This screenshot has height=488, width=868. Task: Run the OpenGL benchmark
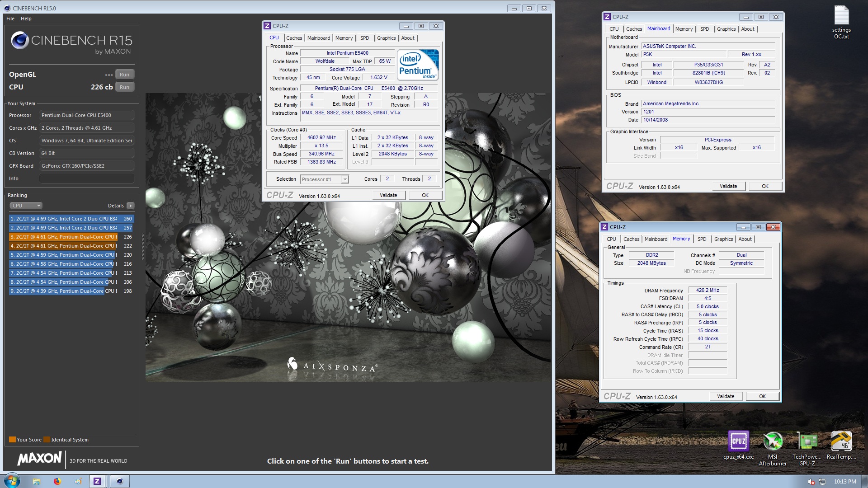124,75
